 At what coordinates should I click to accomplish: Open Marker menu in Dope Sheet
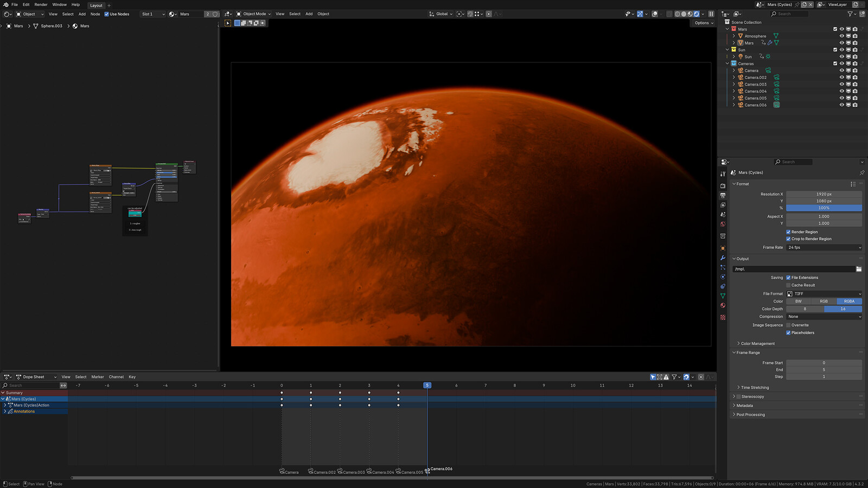pos(98,377)
